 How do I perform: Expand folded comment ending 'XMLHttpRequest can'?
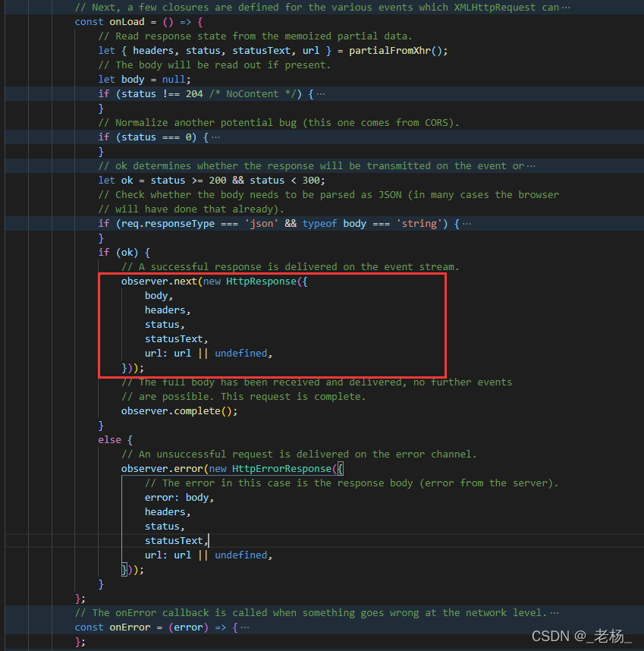[566, 8]
